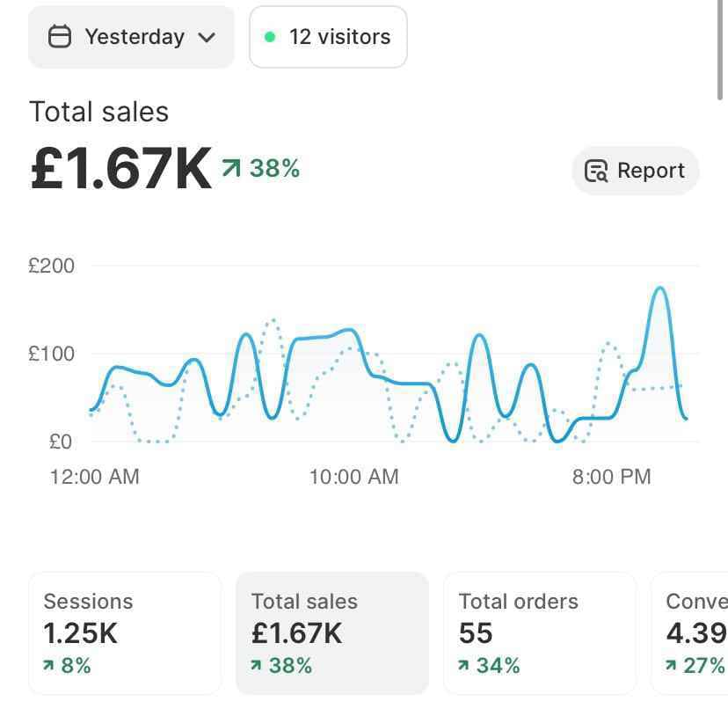
Task: Open the Yesterday date picker
Action: 132,37
